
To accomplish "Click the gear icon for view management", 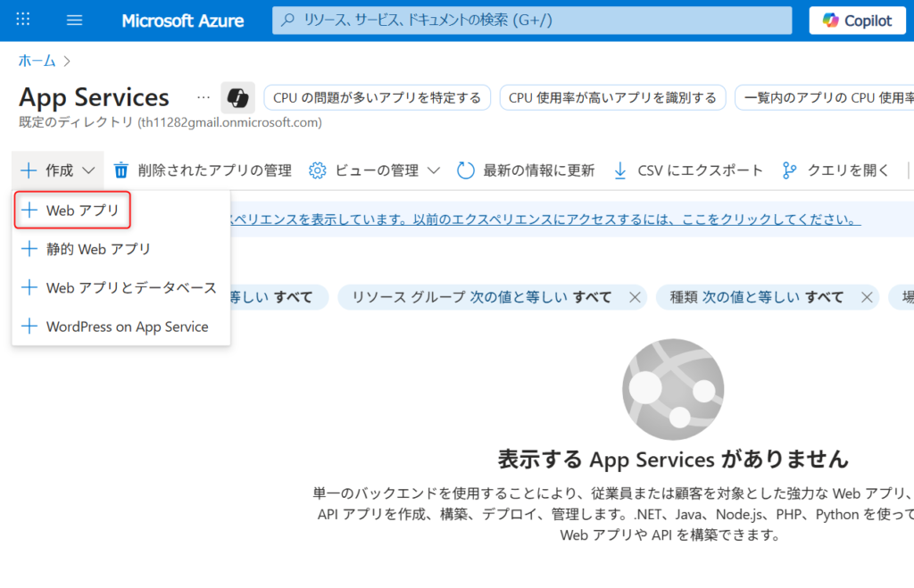I will click(318, 170).
